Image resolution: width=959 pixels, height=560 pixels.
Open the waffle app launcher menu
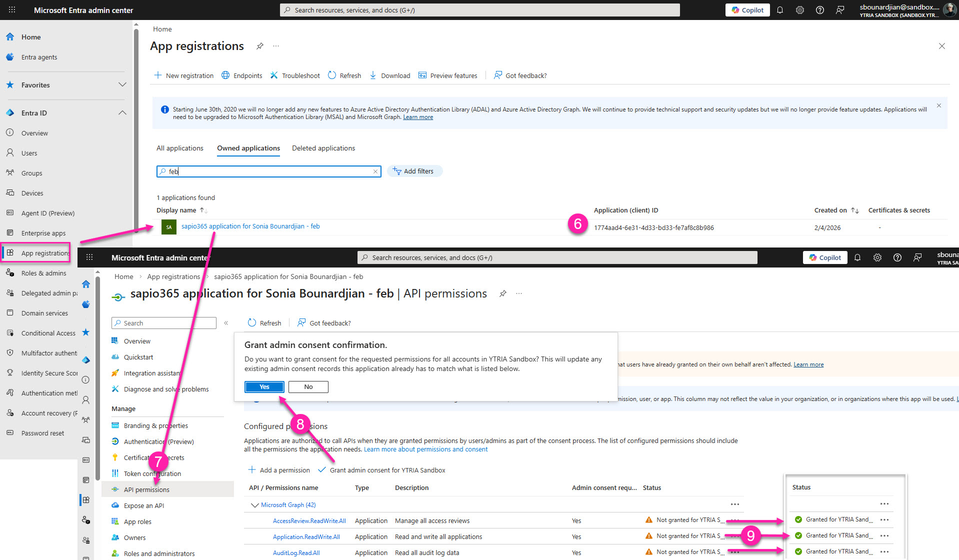tap(12, 10)
